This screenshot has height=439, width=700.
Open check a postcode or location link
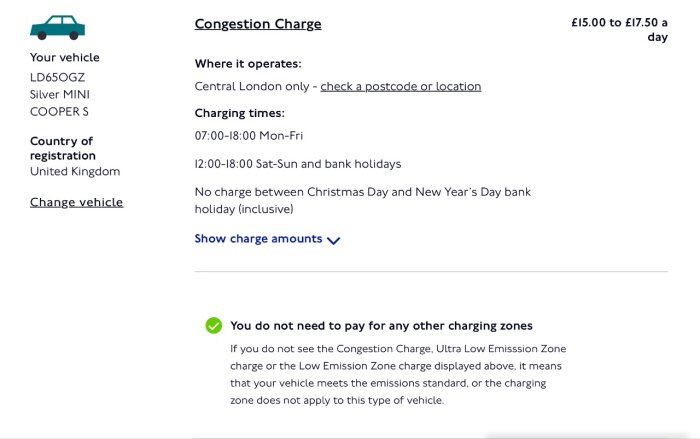(x=400, y=86)
